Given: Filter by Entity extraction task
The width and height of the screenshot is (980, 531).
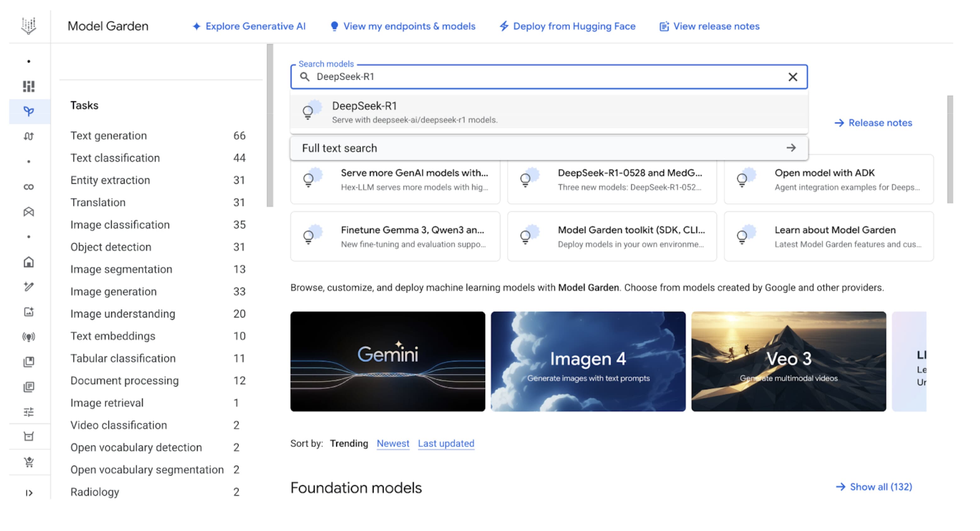Looking at the screenshot, I should pyautogui.click(x=158, y=180).
